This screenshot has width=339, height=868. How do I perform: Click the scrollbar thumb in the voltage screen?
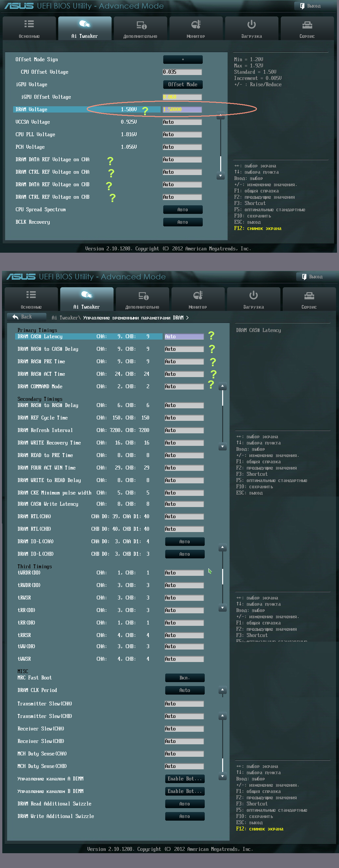point(221,164)
